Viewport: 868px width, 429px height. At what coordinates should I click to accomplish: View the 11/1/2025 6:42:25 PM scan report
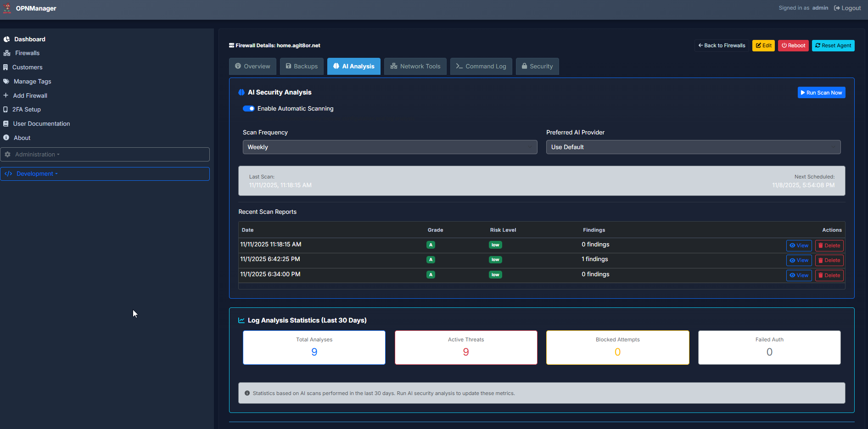799,261
